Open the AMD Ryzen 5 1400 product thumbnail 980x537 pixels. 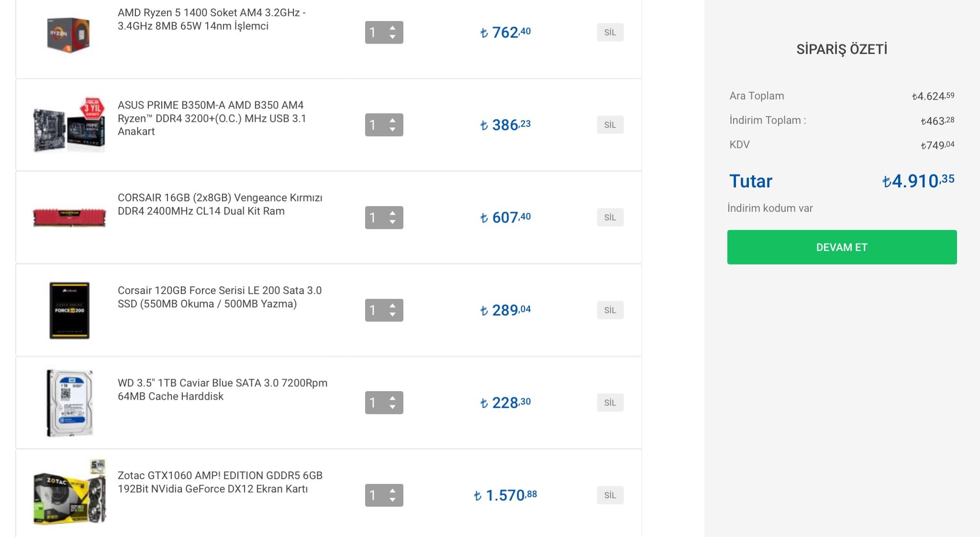(x=69, y=34)
